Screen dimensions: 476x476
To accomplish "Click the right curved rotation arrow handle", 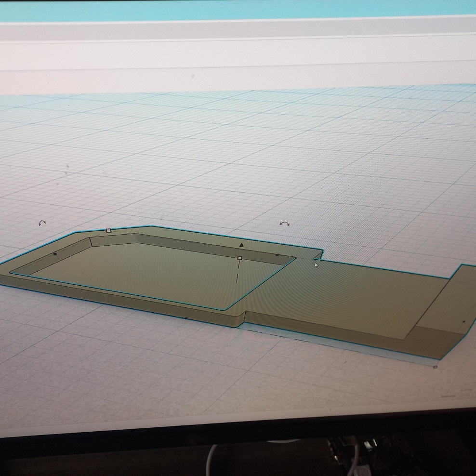I will 284,224.
